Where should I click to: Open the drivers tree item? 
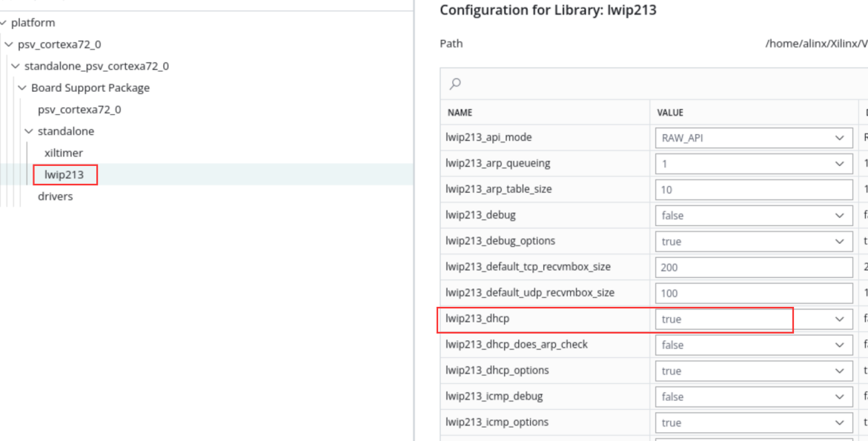point(55,196)
